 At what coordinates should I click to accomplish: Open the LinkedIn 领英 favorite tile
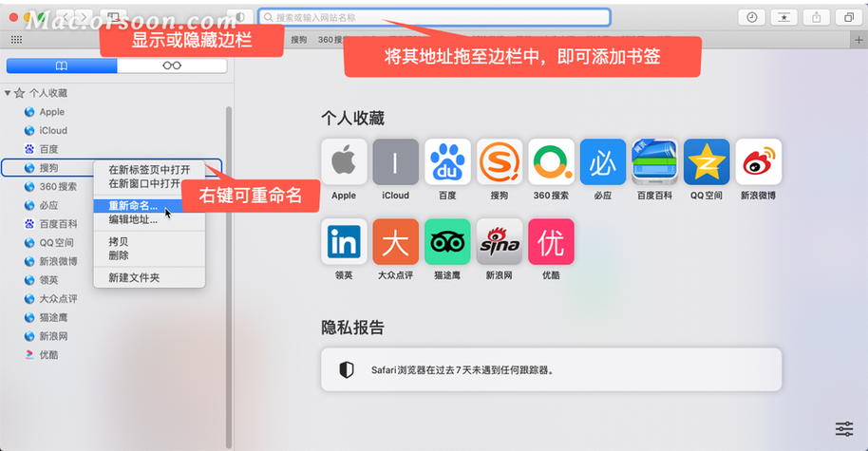click(x=344, y=242)
